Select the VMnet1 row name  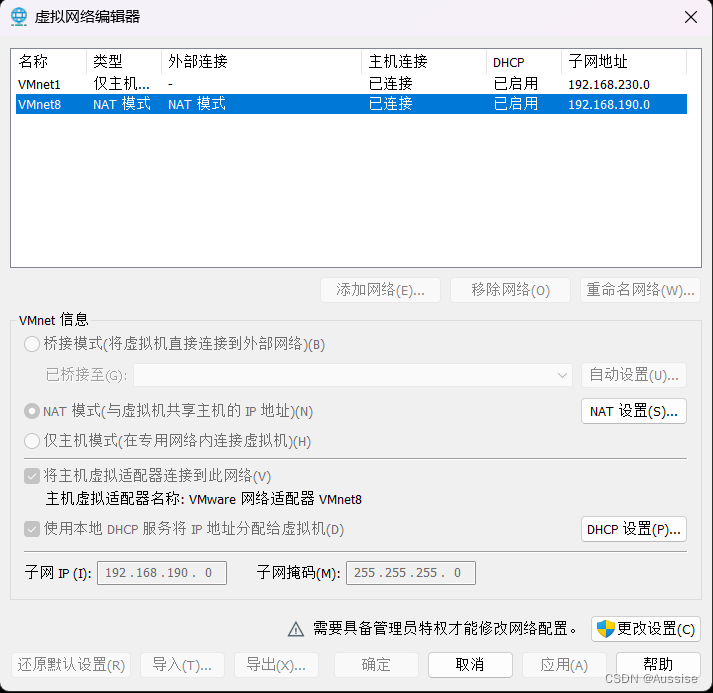(x=39, y=85)
